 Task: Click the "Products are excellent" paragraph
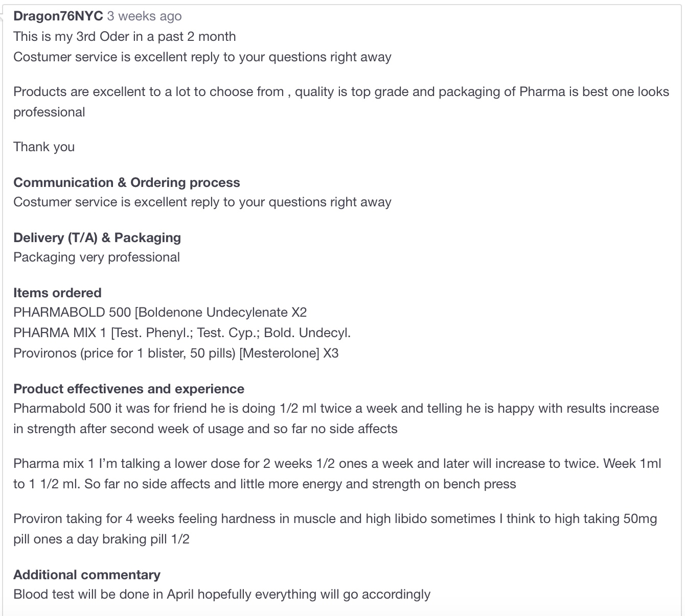[x=341, y=102]
